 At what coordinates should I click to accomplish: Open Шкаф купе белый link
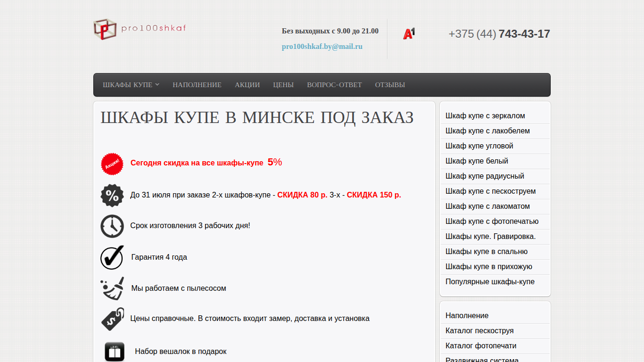tap(477, 161)
